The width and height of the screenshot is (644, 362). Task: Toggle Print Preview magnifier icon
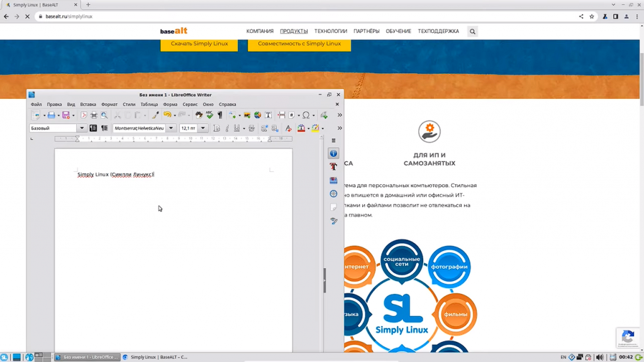[x=104, y=115]
